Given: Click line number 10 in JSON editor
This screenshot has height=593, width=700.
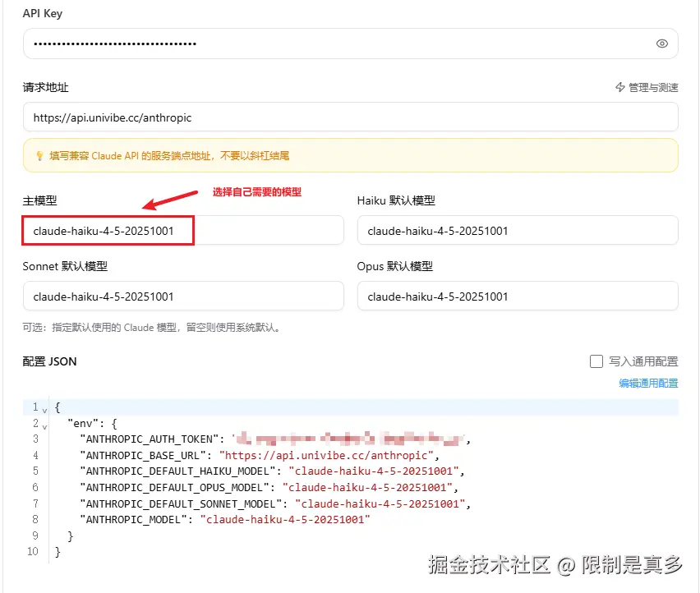Looking at the screenshot, I should tap(33, 551).
